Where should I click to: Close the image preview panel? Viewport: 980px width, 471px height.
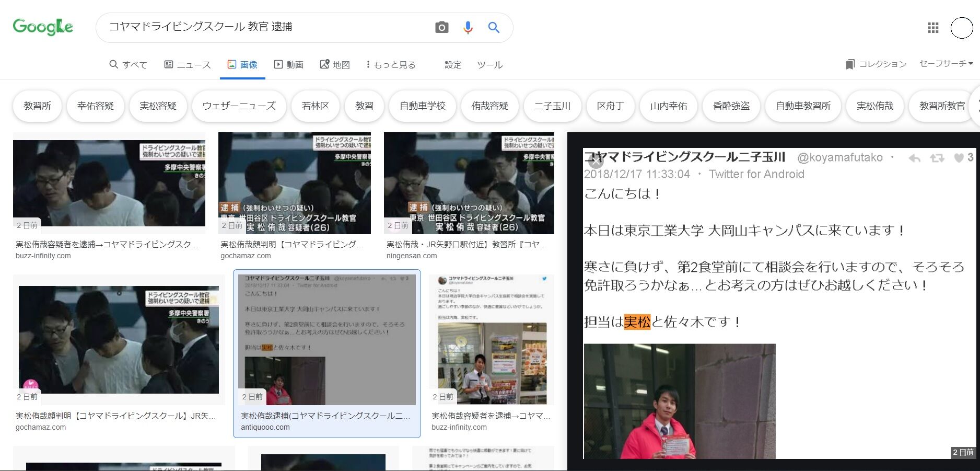tap(596, 162)
